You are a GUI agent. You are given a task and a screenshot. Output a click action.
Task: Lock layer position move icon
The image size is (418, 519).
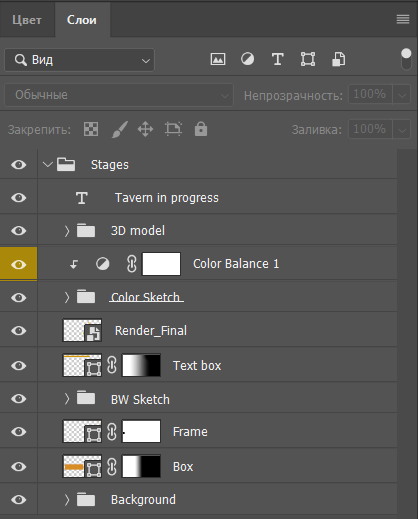tap(145, 129)
